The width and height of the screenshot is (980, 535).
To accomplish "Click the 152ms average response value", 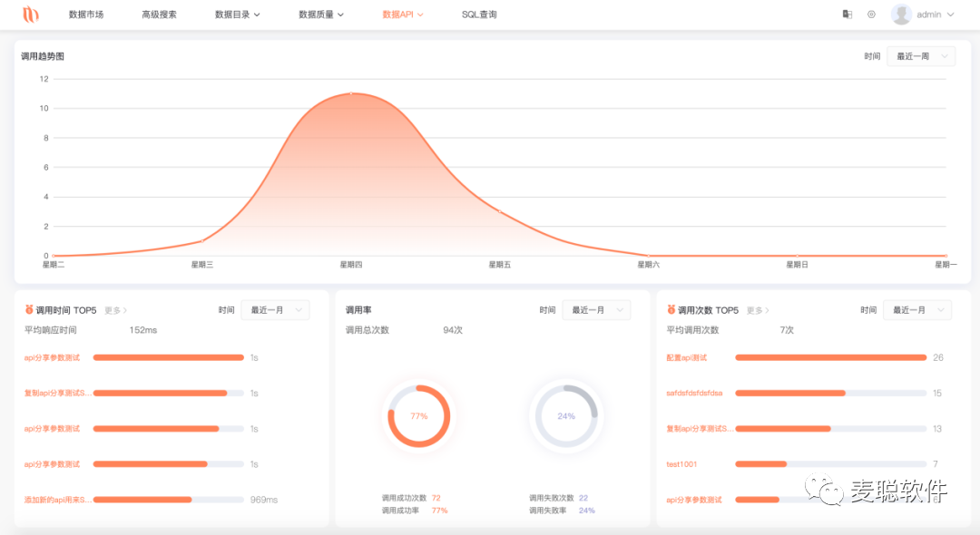I will pos(143,330).
